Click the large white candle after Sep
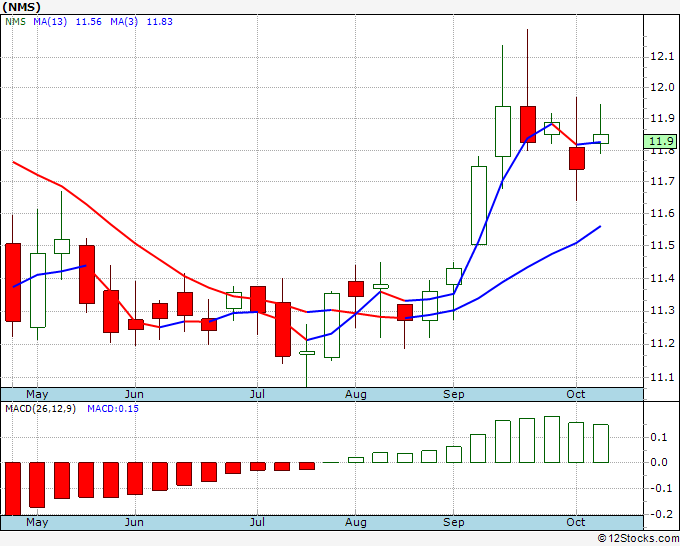 [479, 205]
